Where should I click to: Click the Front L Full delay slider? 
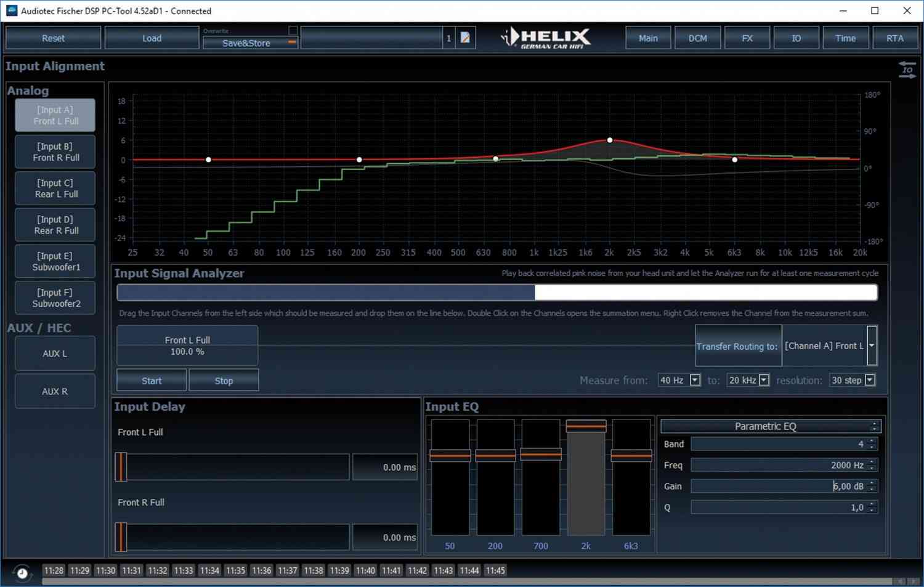click(x=232, y=467)
